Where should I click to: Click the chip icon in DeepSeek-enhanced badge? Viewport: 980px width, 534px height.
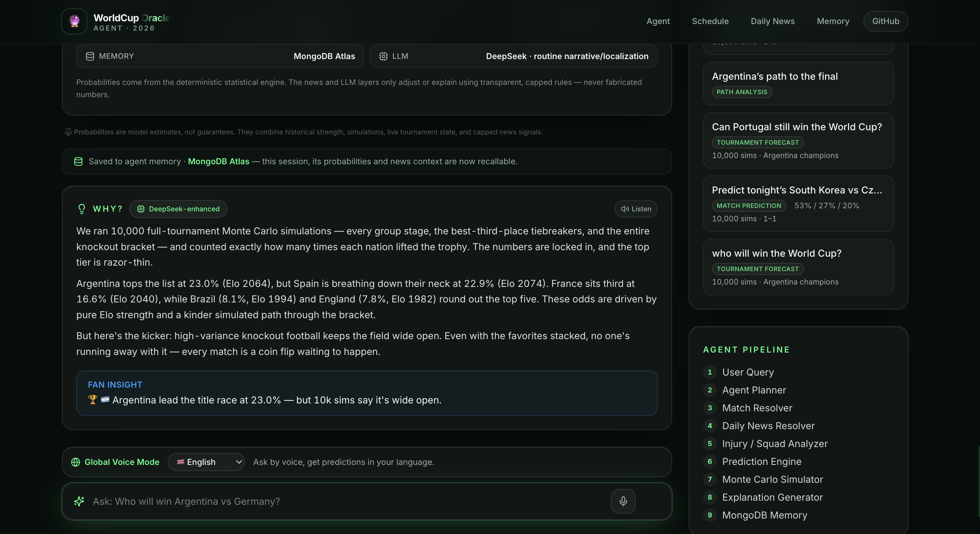(141, 209)
